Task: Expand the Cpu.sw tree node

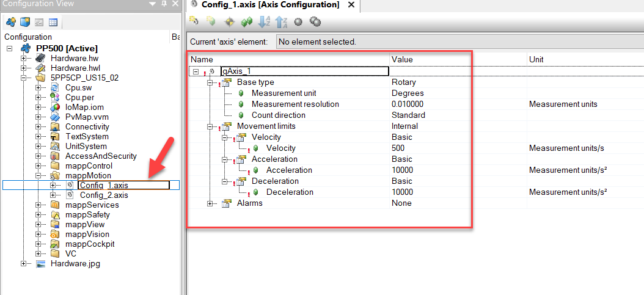Action: (x=38, y=87)
